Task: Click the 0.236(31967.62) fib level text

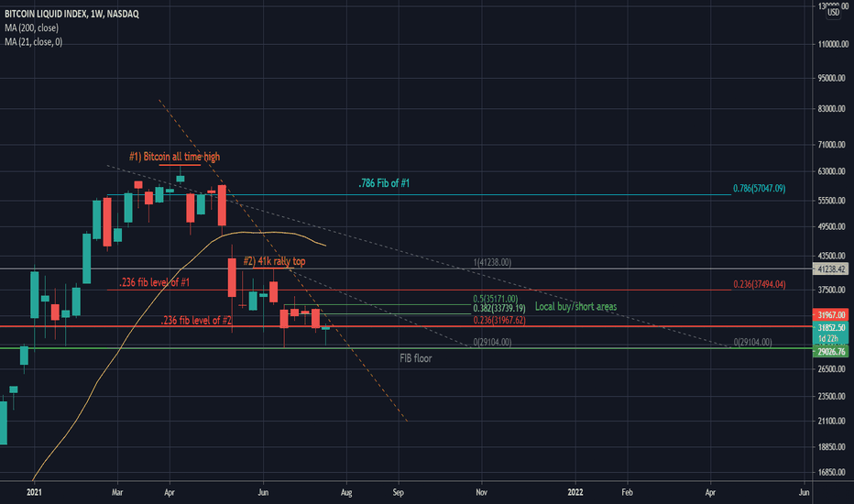Action: [498, 321]
